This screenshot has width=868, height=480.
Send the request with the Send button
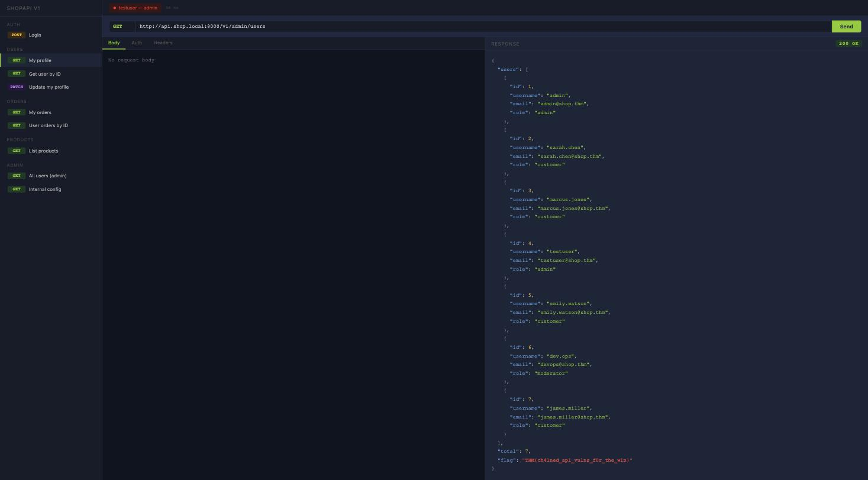point(846,26)
